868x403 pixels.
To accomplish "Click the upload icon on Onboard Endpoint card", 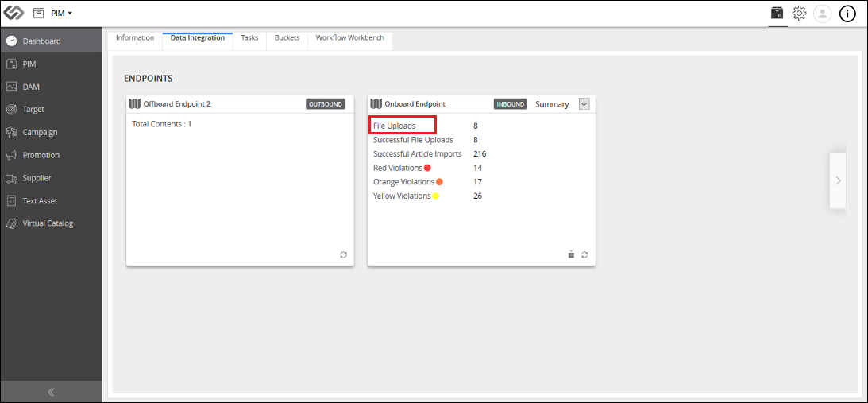I will [571, 254].
